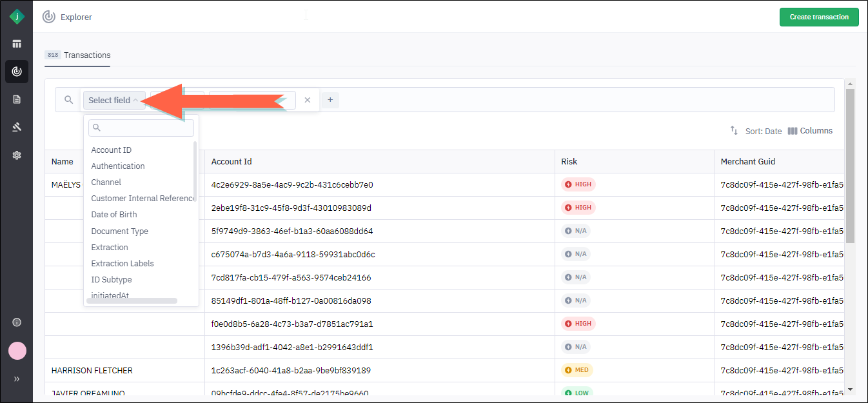Choose Authentication from the field list
The image size is (868, 403).
[118, 166]
